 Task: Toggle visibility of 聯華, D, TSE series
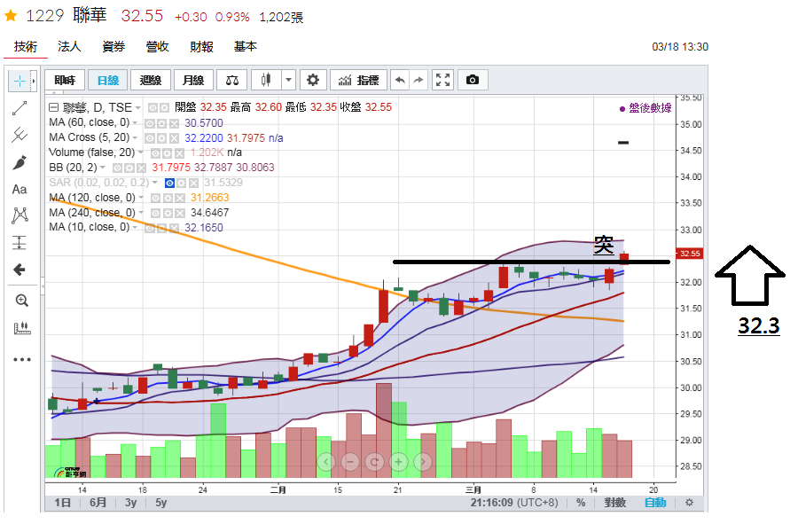pyautogui.click(x=153, y=108)
